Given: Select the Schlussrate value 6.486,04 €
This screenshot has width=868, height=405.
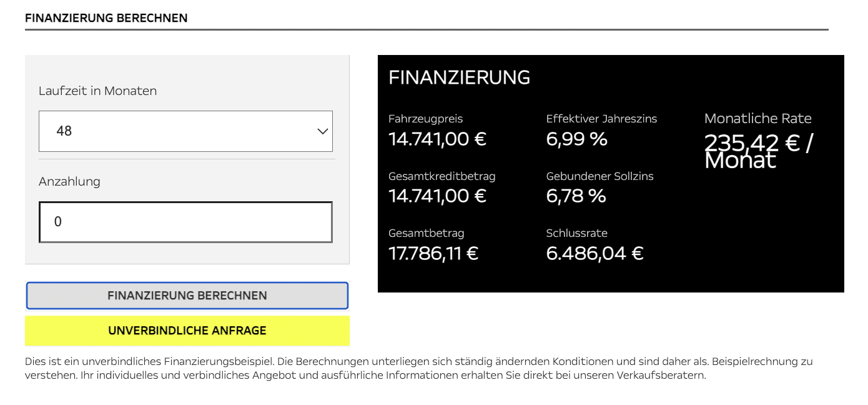Looking at the screenshot, I should tap(594, 253).
